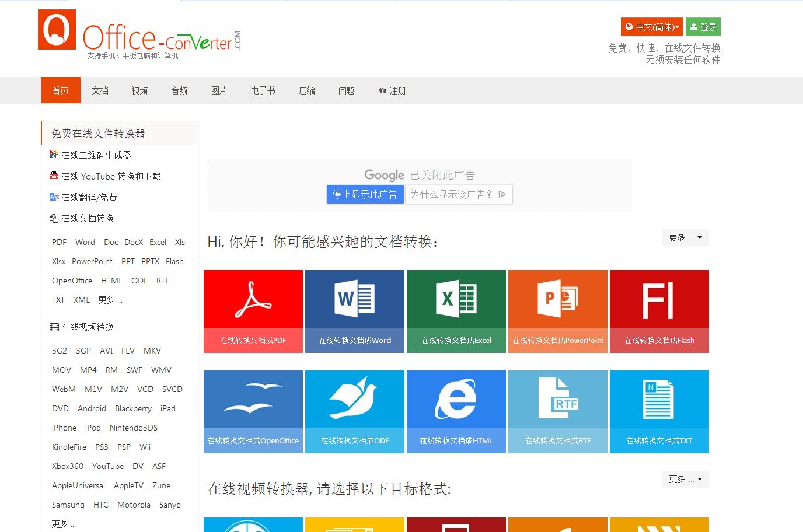Viewport: 803px width, 532px height.
Task: Click the Blackberry sidebar link
Action: [133, 408]
